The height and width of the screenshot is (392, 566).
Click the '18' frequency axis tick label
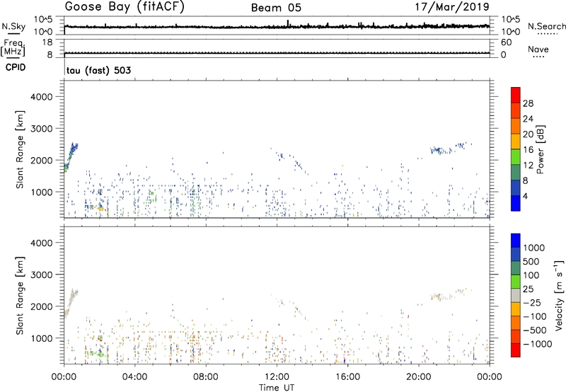point(47,42)
